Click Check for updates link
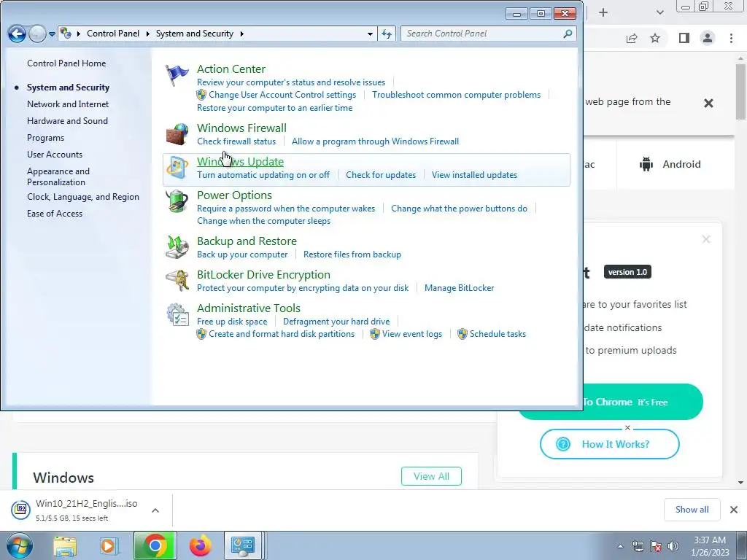 381,175
